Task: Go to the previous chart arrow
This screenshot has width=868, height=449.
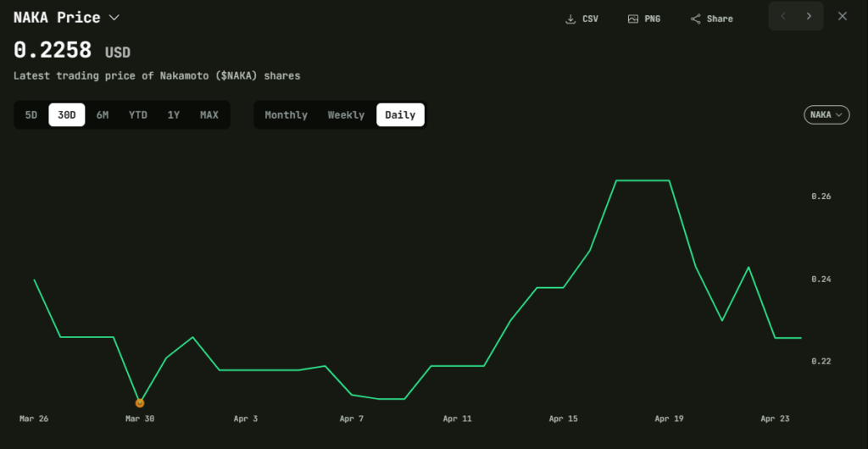Action: 782,17
